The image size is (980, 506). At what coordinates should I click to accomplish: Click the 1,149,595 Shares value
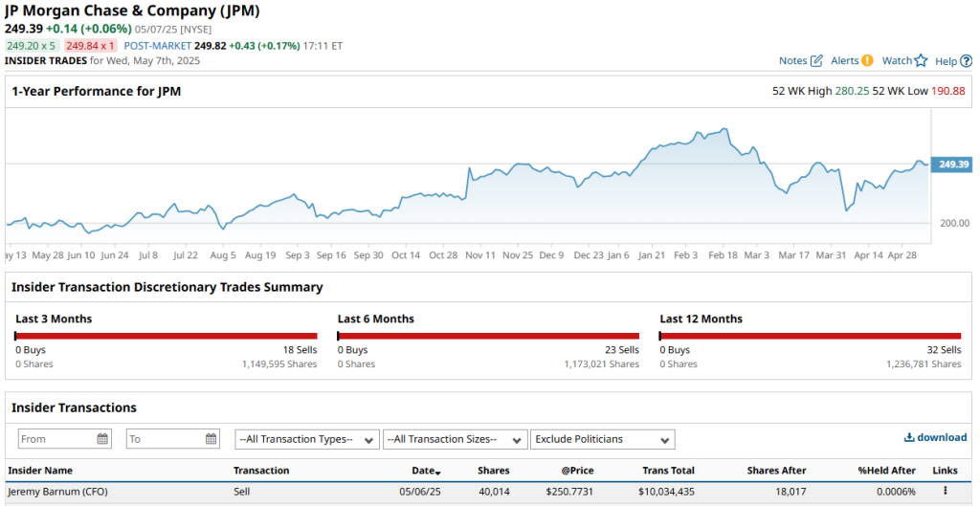point(279,364)
